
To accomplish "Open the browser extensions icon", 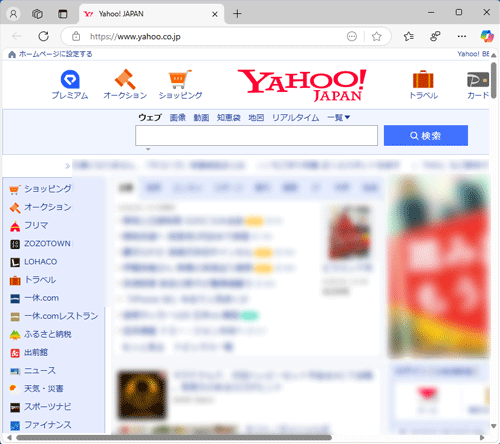I will pos(435,36).
